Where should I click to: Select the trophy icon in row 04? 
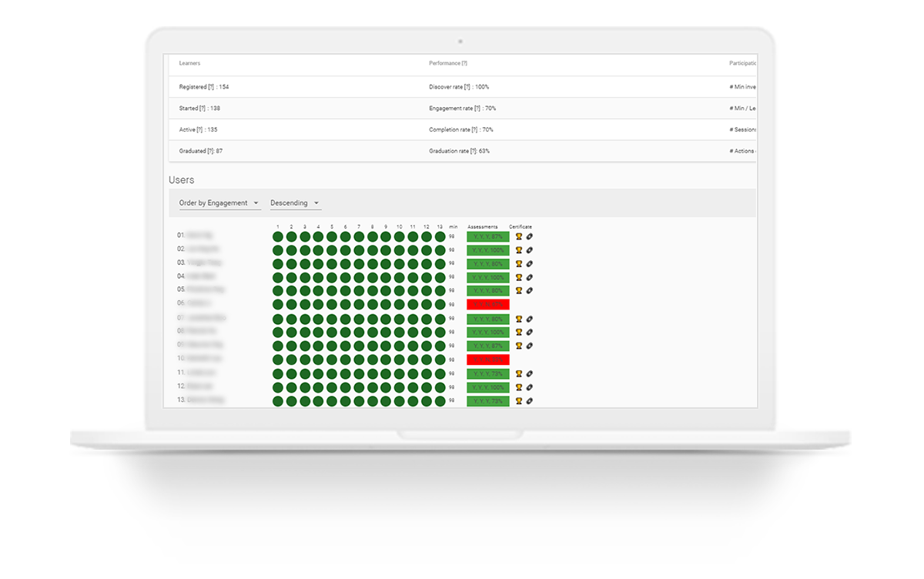pos(518,277)
